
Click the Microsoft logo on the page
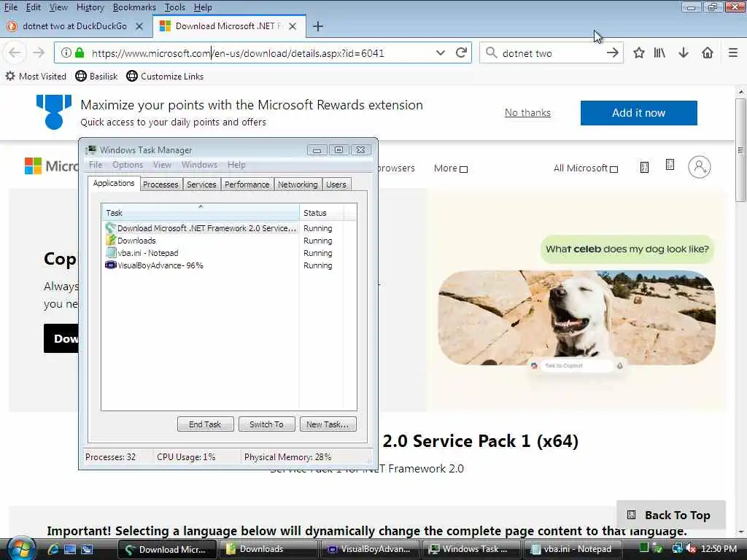[x=51, y=166]
